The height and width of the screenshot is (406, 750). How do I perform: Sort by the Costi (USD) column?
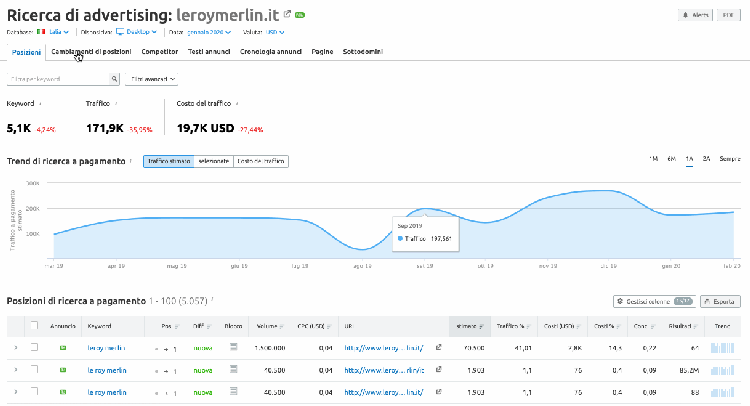[562, 326]
